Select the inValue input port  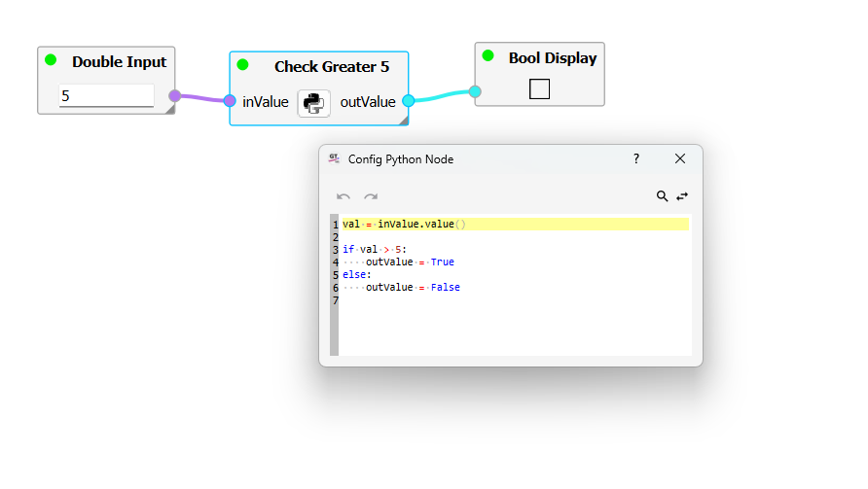coord(230,101)
